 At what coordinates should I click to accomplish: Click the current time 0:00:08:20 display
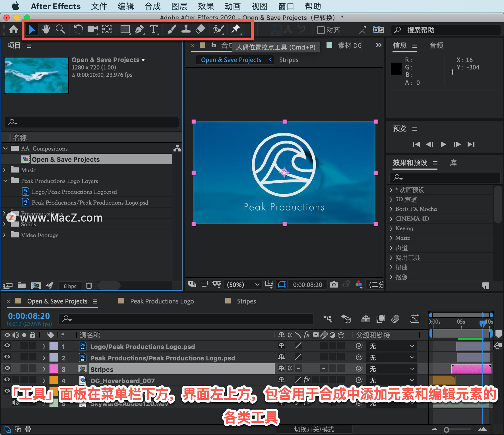coord(29,316)
